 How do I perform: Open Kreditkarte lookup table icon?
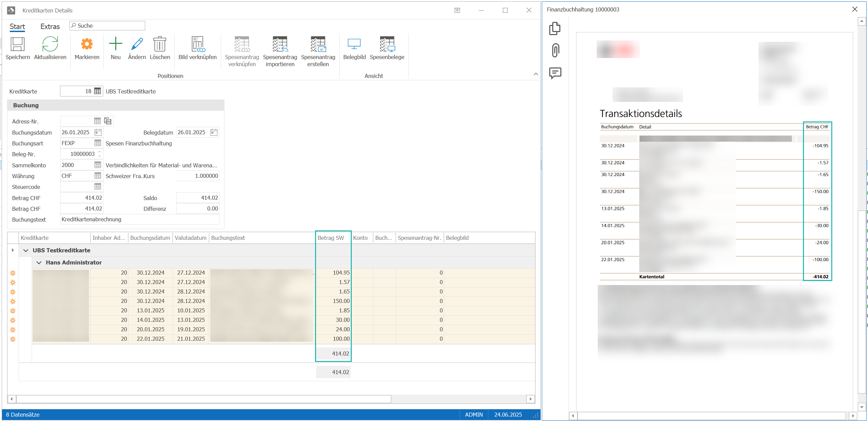pyautogui.click(x=97, y=91)
